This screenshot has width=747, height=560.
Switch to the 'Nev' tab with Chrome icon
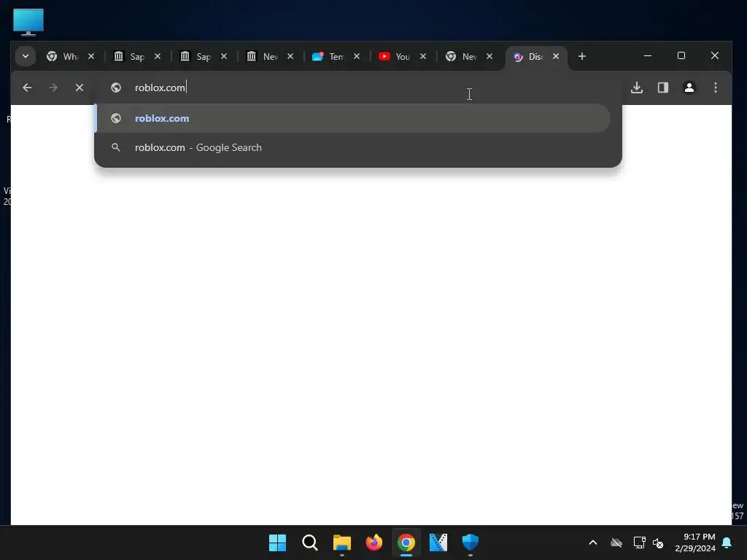pyautogui.click(x=468, y=57)
